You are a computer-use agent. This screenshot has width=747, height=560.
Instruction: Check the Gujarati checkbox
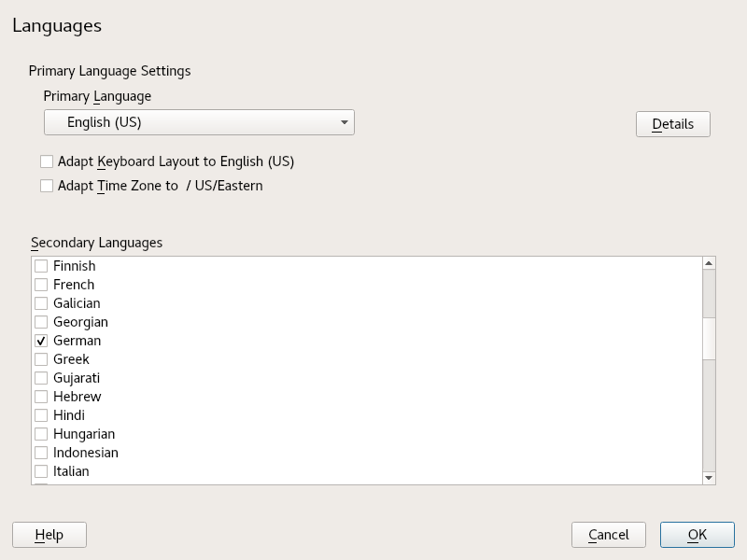pyautogui.click(x=41, y=378)
